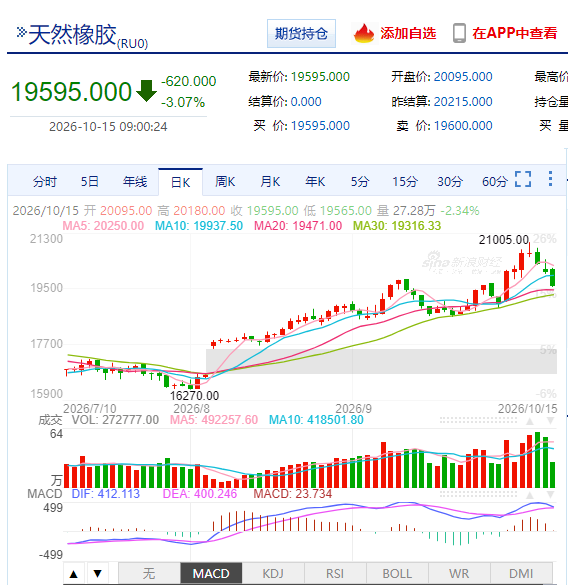Open the three-dot chart options menu

point(550,178)
